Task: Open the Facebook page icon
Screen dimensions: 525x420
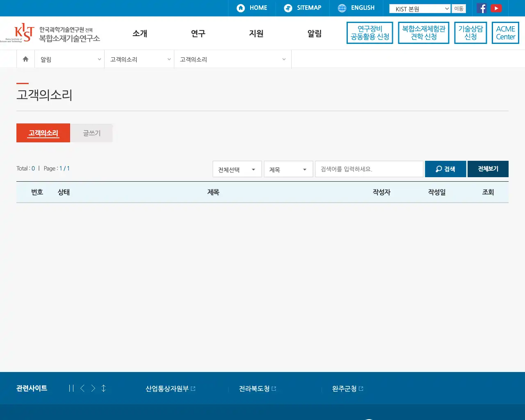Action: coord(482,8)
